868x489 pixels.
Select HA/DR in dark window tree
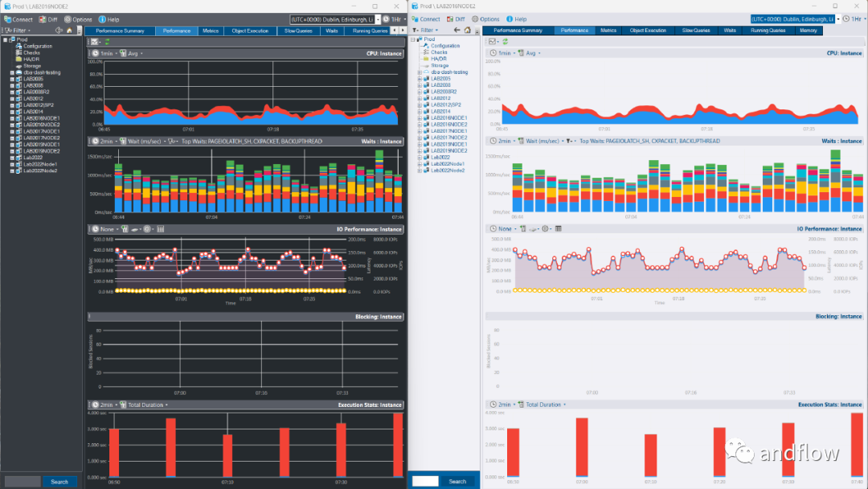(x=31, y=60)
